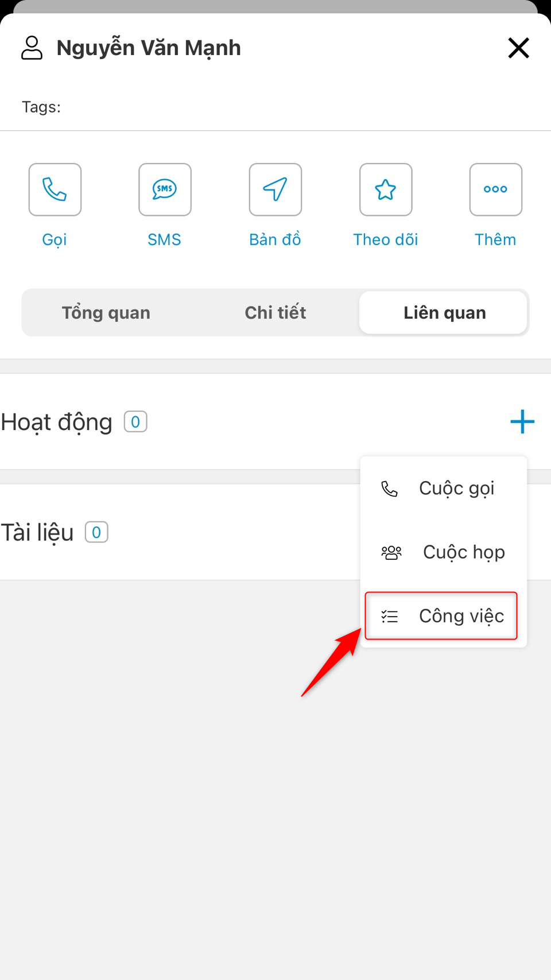Tap the Gọi phone icon
Image resolution: width=551 pixels, height=980 pixels.
(x=55, y=189)
